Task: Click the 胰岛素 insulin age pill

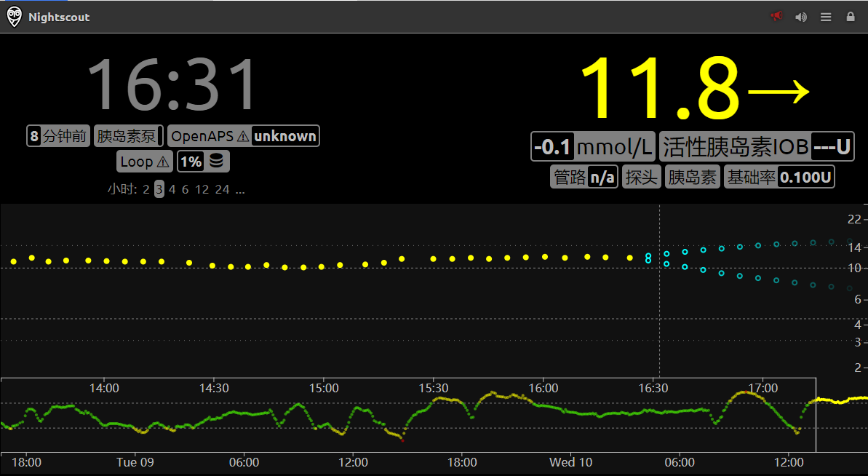Action: [x=693, y=177]
